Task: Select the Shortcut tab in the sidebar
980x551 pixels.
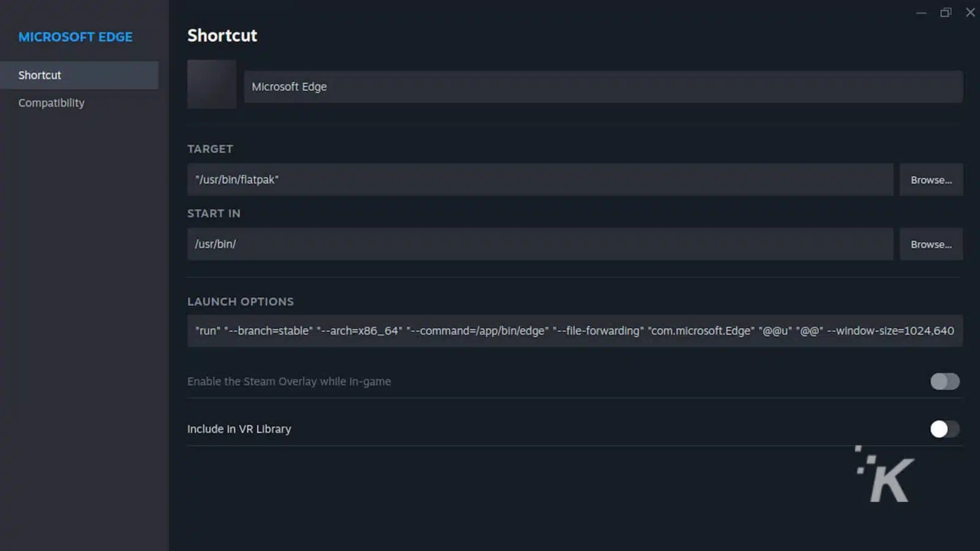Action: pyautogui.click(x=39, y=75)
